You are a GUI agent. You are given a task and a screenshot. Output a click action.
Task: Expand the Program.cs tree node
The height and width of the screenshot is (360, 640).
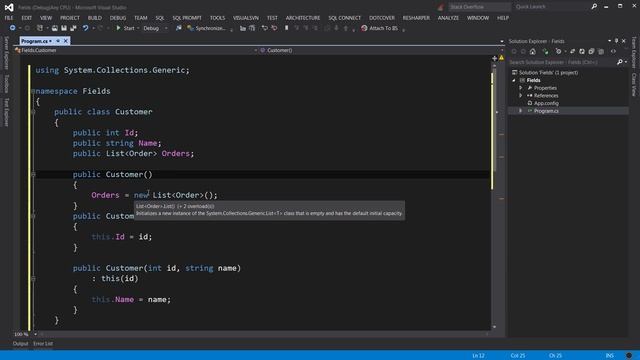pyautogui.click(x=520, y=111)
